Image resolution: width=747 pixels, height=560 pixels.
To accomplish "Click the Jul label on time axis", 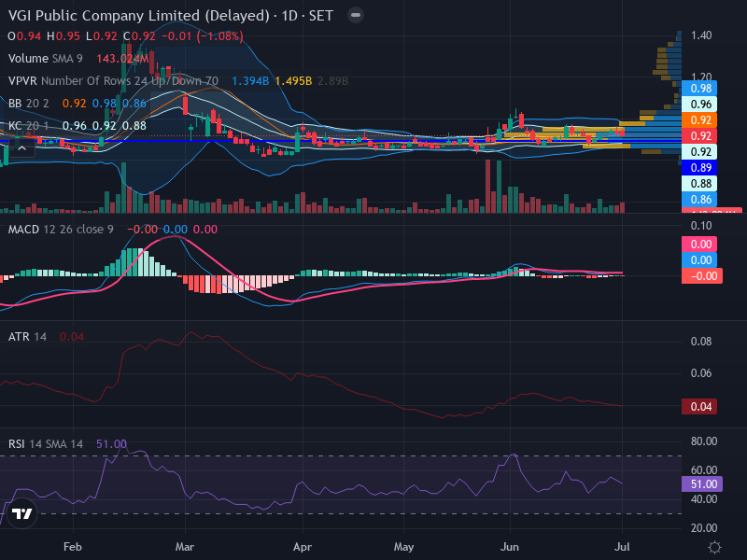I will 623,547.
